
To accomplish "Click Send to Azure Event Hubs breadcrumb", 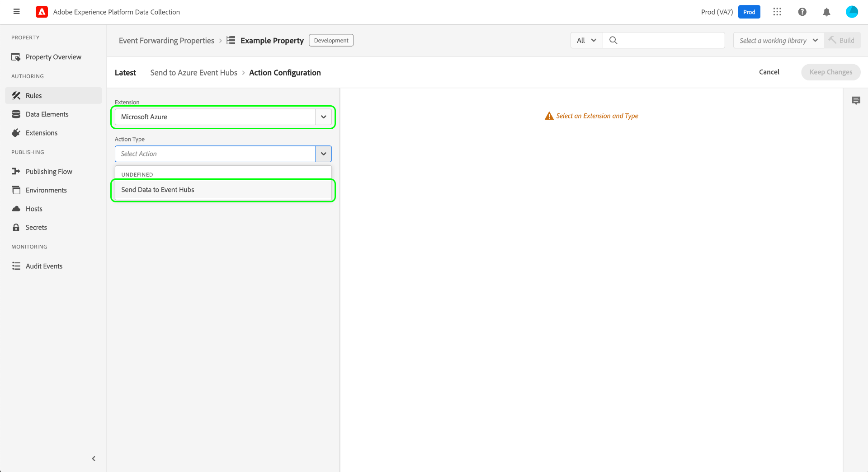I will (193, 73).
